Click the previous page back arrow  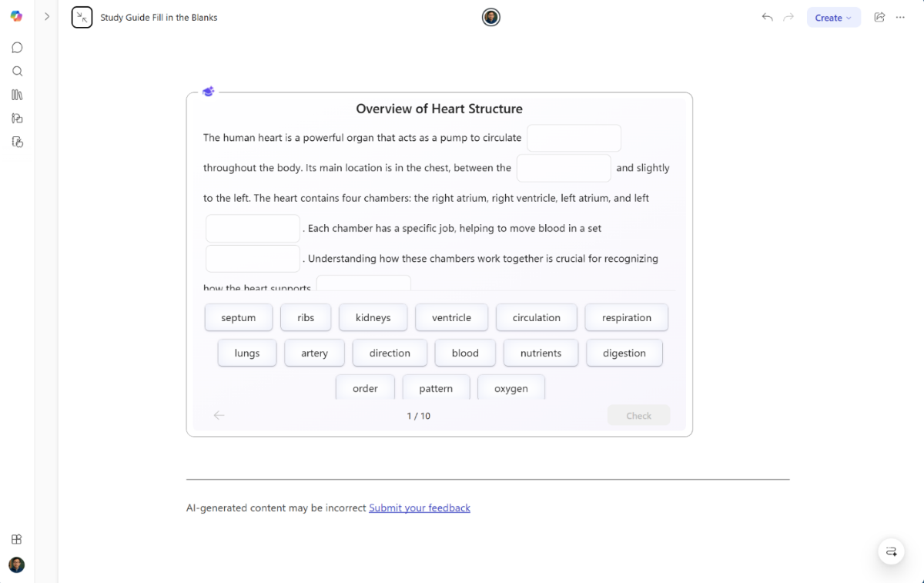tap(219, 415)
